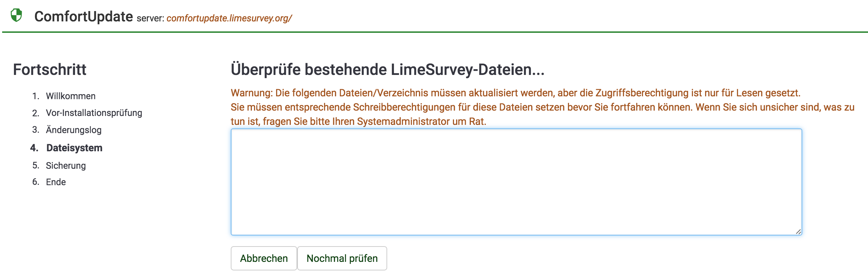Click the ComfortUpdate page title
The height and width of the screenshot is (279, 868).
84,16
